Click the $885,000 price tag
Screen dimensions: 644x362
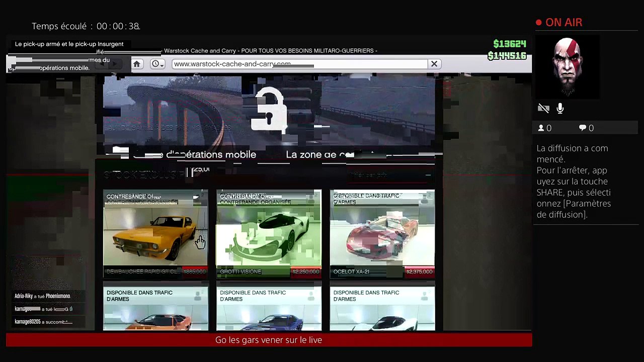tap(195, 271)
